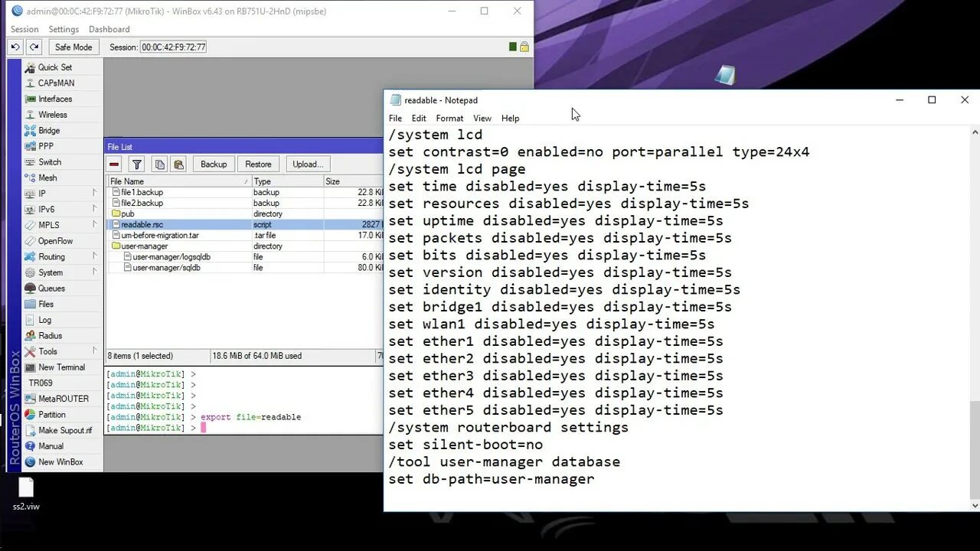Screen dimensions: 980x551
Task: Open Partition from sidebar
Action: click(x=51, y=415)
